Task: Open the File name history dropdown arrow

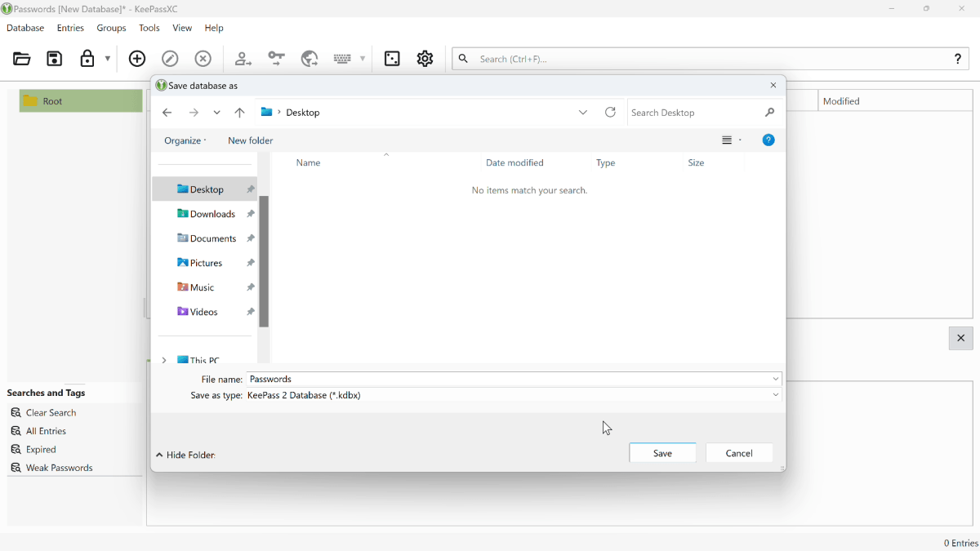Action: coord(776,380)
